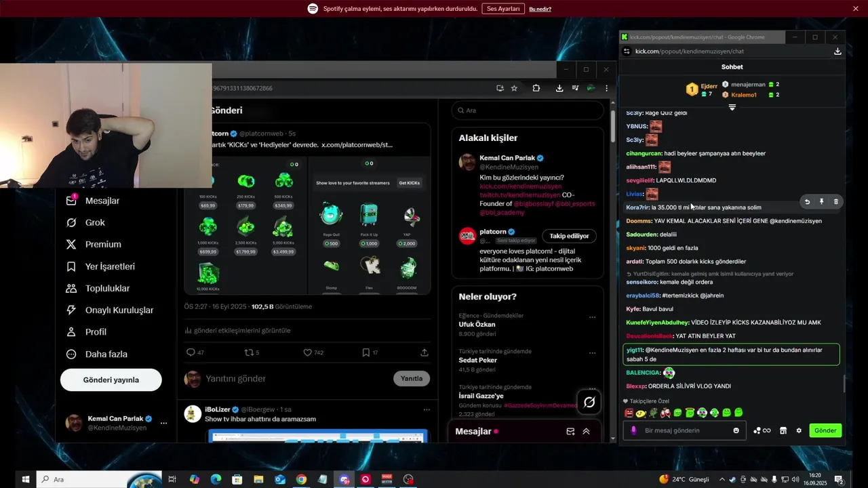Open media controls icon in Chrome toolbar

tap(575, 88)
